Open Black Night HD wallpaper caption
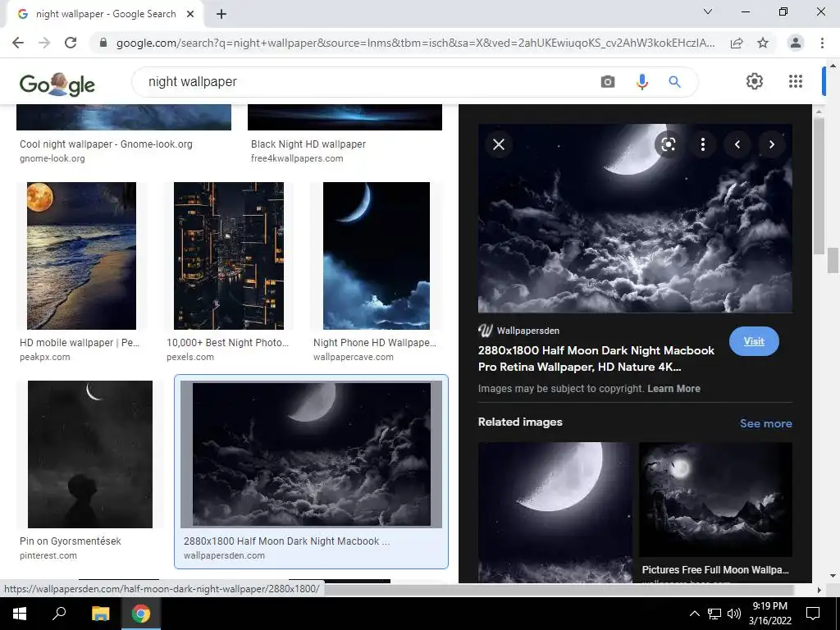The width and height of the screenshot is (840, 630). (x=308, y=144)
